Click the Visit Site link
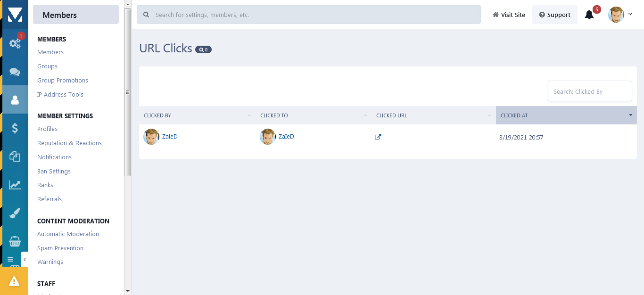The image size is (644, 295). 509,15
